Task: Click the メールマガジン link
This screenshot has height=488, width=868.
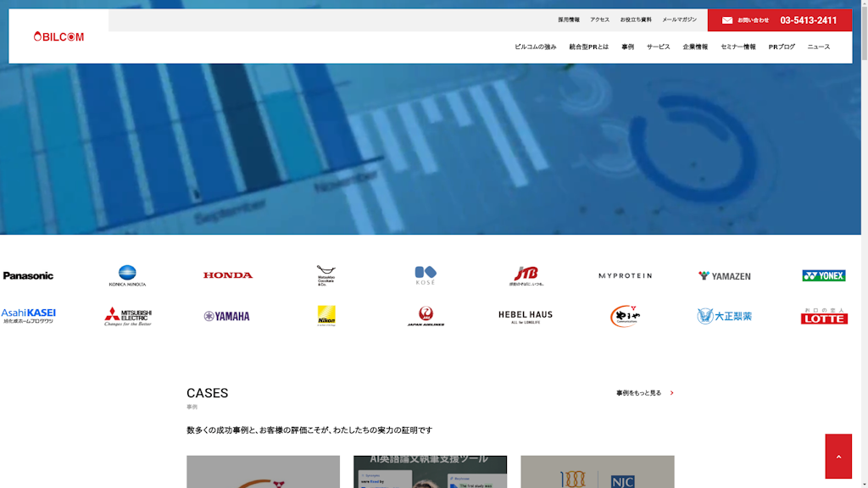Action: 679,19
